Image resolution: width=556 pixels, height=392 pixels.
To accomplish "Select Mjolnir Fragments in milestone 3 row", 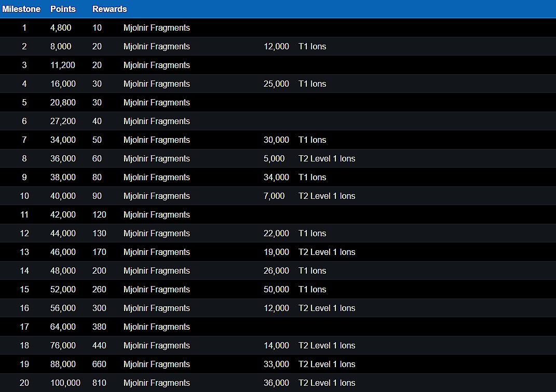I will pos(157,65).
